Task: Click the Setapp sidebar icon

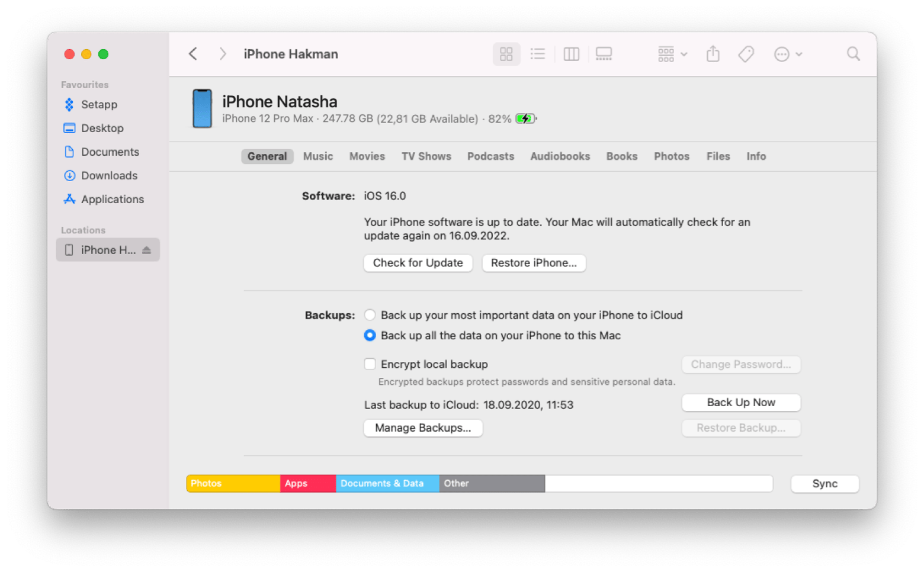Action: tap(69, 104)
